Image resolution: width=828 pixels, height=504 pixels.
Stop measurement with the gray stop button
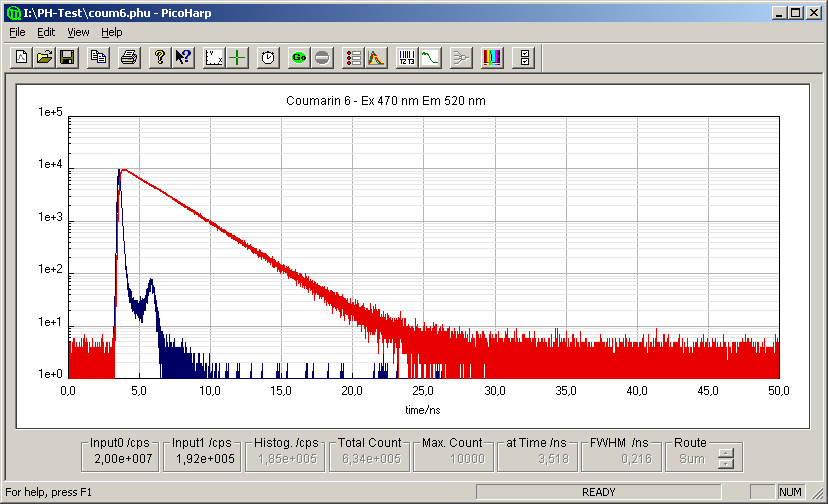(321, 58)
